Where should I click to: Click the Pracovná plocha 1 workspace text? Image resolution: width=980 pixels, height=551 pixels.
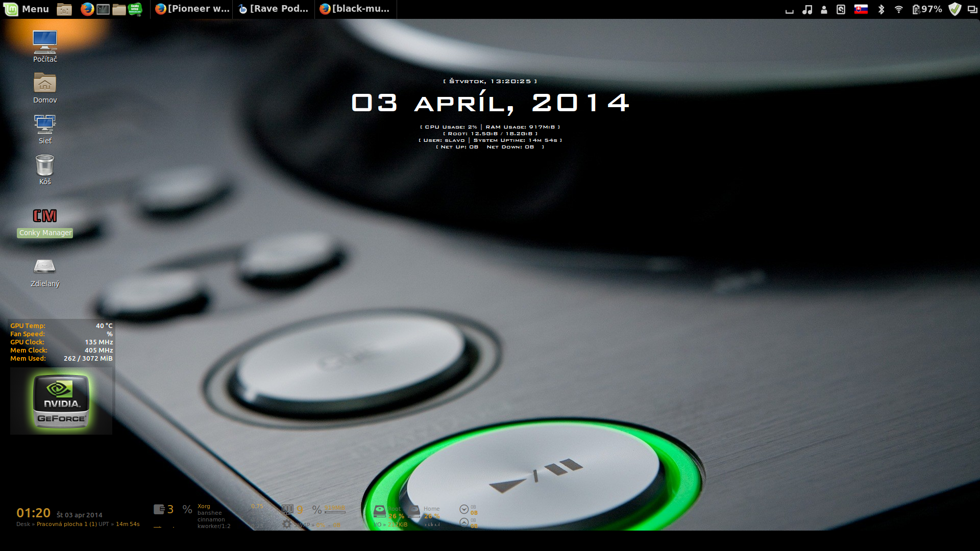[66, 524]
